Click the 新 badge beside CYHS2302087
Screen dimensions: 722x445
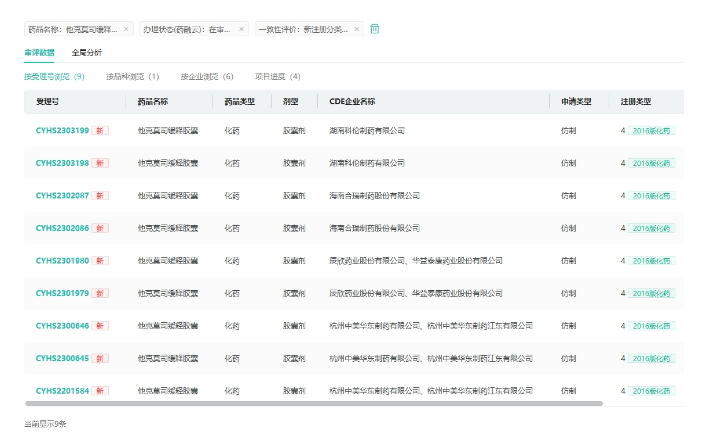[101, 196]
